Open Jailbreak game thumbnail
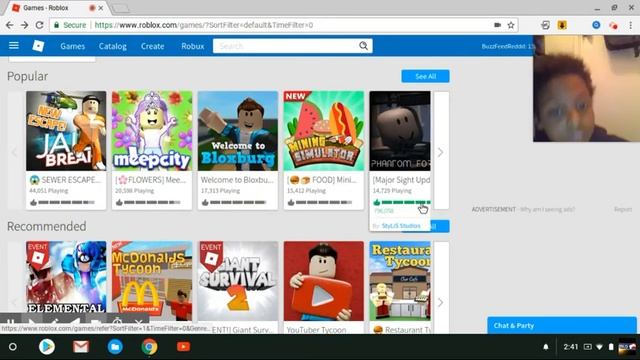This screenshot has width=640, height=360. pos(66,131)
